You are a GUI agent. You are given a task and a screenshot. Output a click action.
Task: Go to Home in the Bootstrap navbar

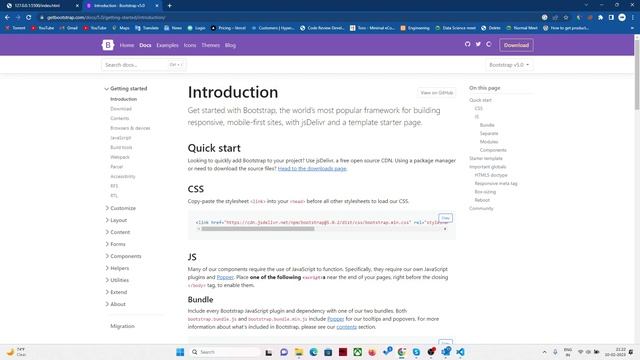127,45
